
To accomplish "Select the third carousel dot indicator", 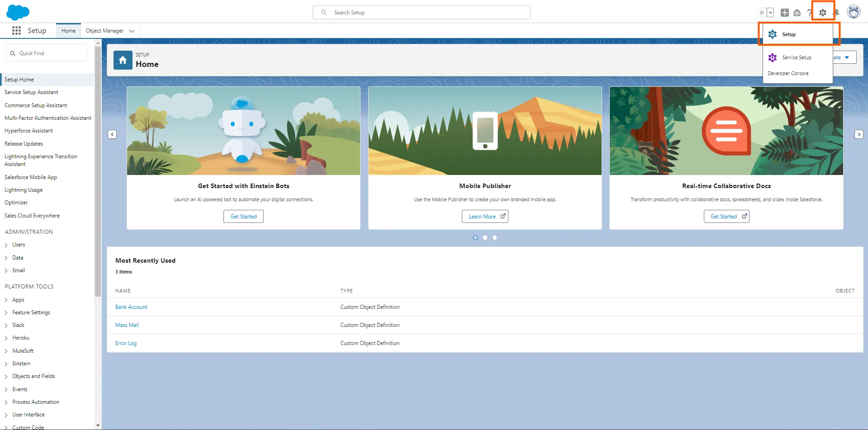I will pyautogui.click(x=495, y=238).
